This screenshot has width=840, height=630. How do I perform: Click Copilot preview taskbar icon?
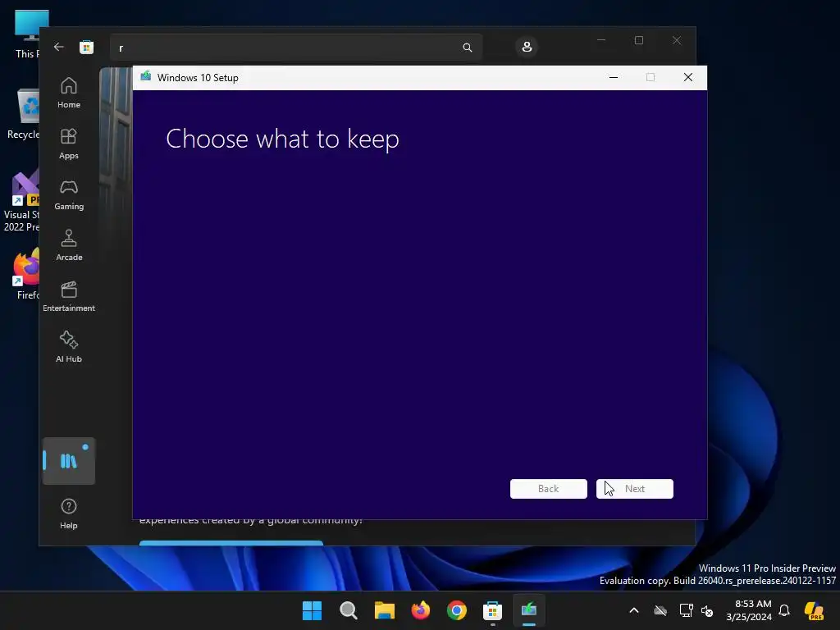click(x=814, y=610)
